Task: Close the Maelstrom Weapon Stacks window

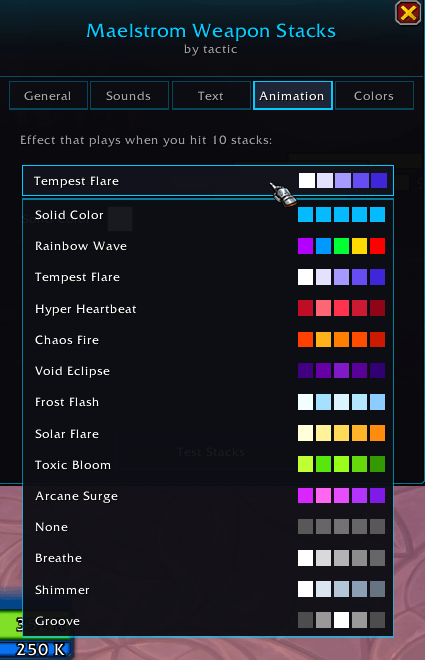Action: 408,13
